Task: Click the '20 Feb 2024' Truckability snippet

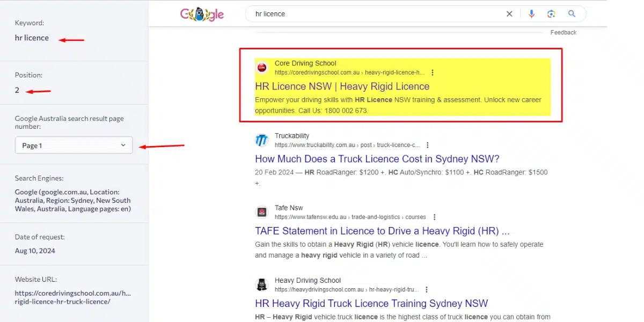Action: click(x=401, y=178)
